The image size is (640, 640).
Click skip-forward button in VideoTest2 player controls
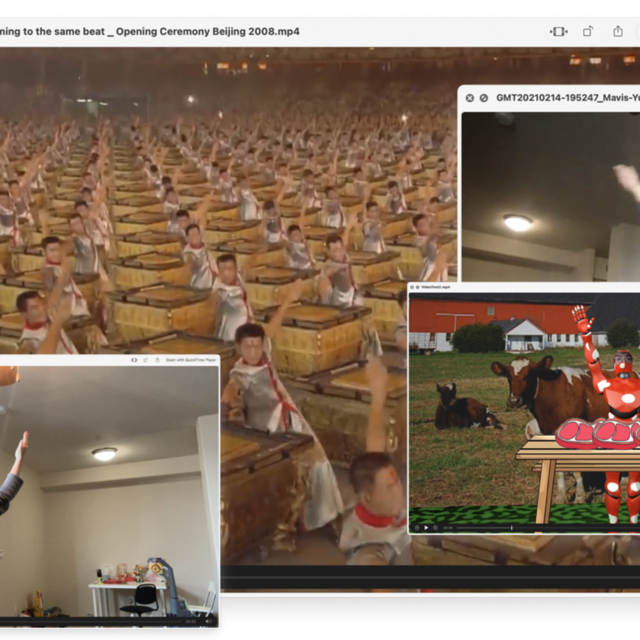(x=435, y=527)
